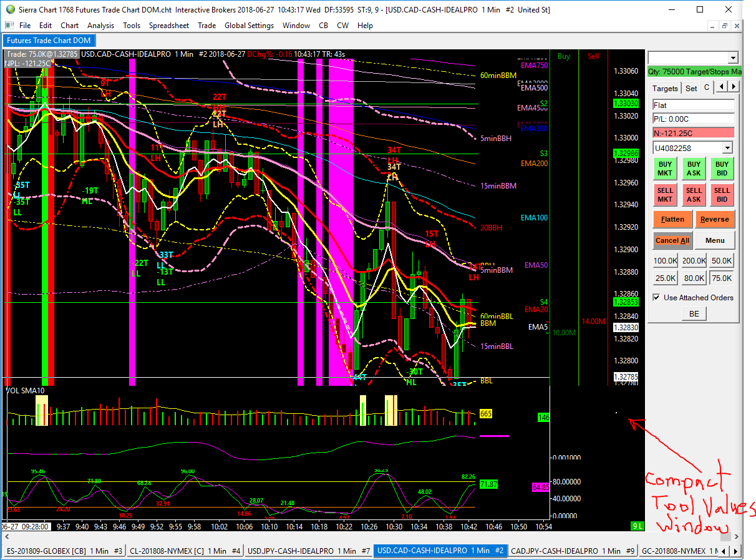Switch to CAD.JPY-CASH-IDEALPRO chart tab
This screenshot has height=560, width=756.
[x=572, y=551]
